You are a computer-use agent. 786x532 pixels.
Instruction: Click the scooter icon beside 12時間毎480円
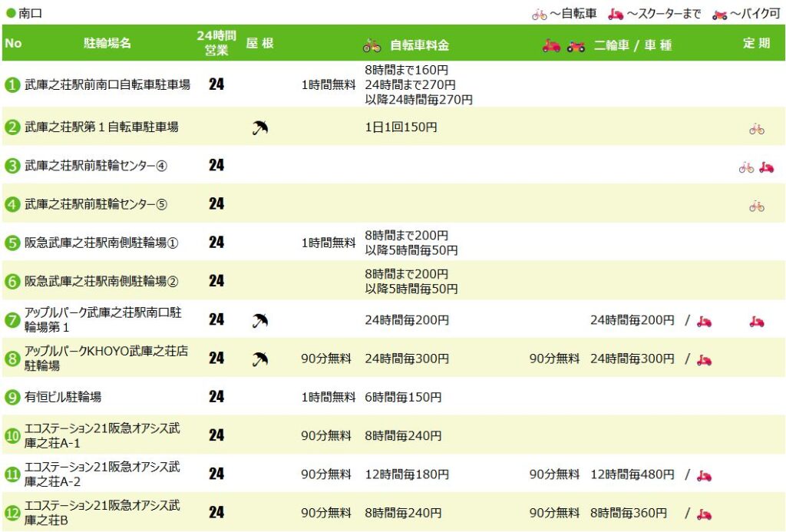[x=704, y=475]
